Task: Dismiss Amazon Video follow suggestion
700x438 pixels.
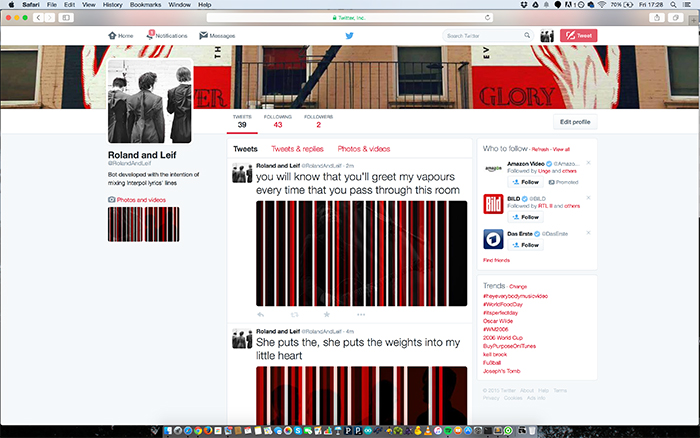Action: tap(588, 162)
